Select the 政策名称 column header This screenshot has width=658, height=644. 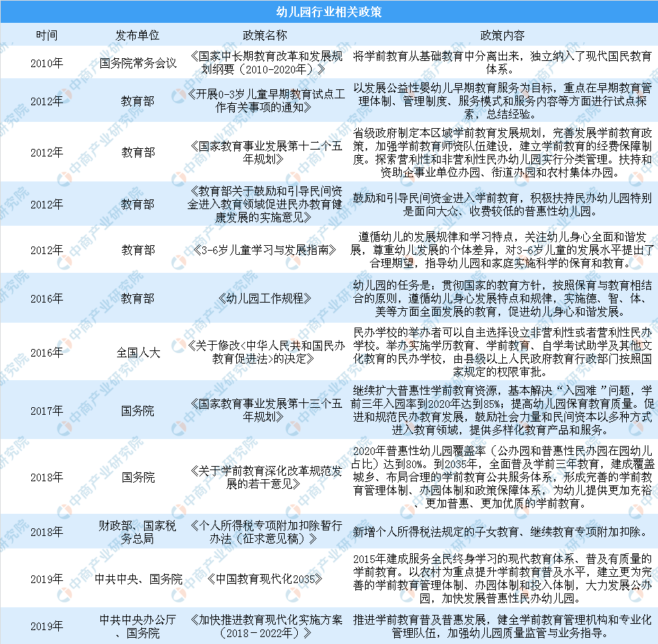pyautogui.click(x=265, y=35)
